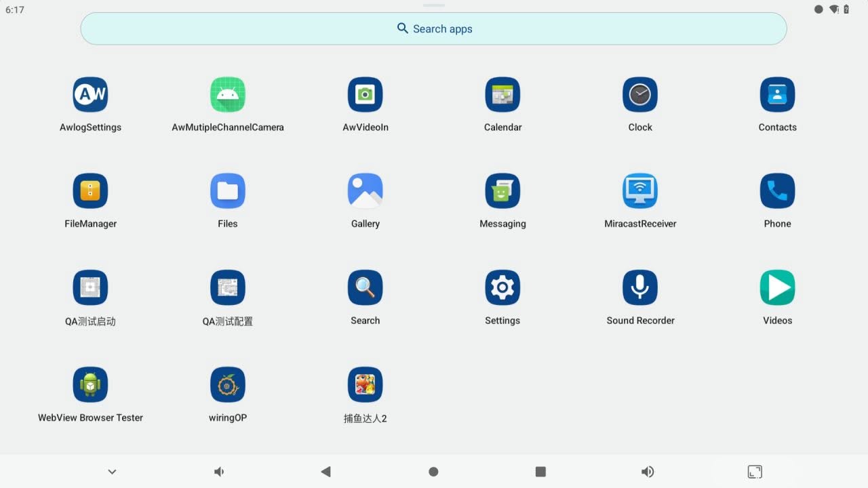Click the Search apps field
The height and width of the screenshot is (488, 868).
(x=433, y=28)
